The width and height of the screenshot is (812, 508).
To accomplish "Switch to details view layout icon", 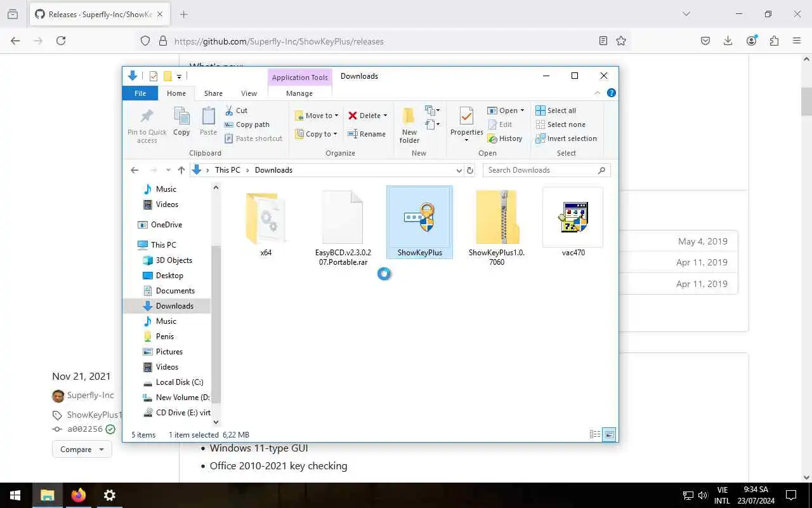I will [595, 435].
